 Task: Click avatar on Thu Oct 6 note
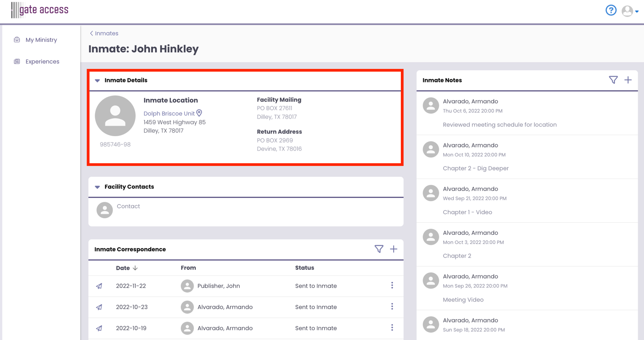[x=431, y=106]
